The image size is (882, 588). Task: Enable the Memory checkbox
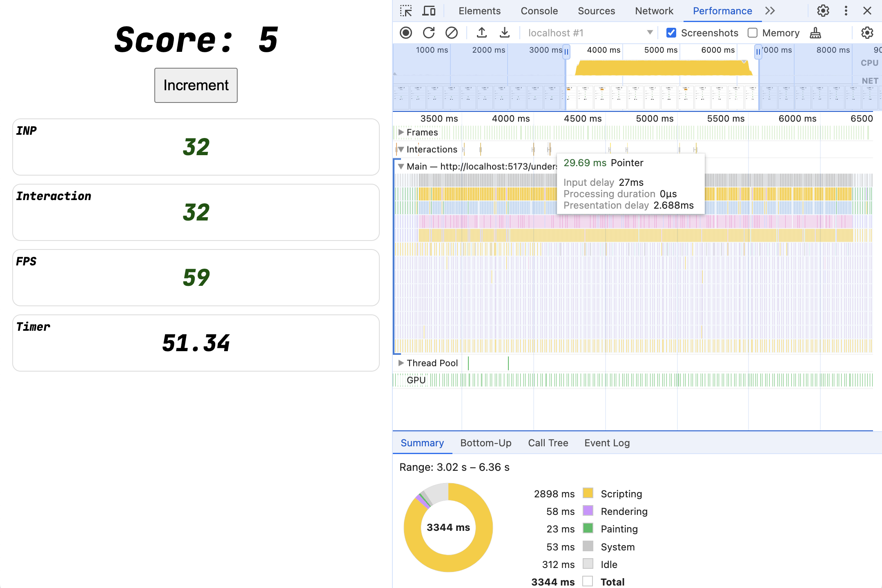coord(753,32)
